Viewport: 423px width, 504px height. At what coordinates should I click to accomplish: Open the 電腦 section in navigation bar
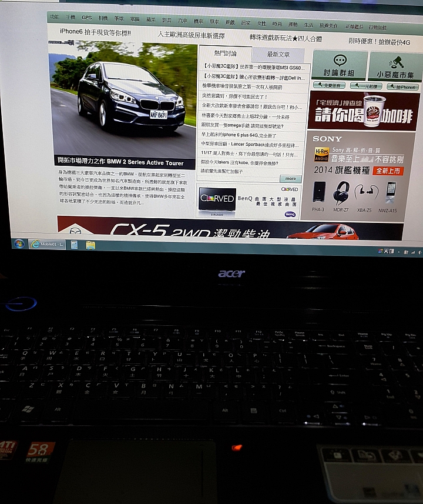[x=135, y=19]
